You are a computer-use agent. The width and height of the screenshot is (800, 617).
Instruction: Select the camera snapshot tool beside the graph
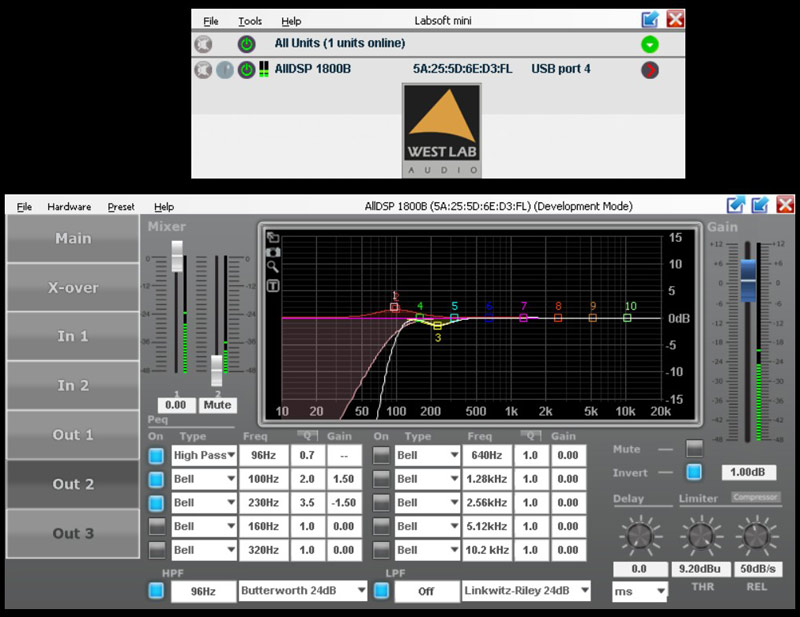(273, 252)
